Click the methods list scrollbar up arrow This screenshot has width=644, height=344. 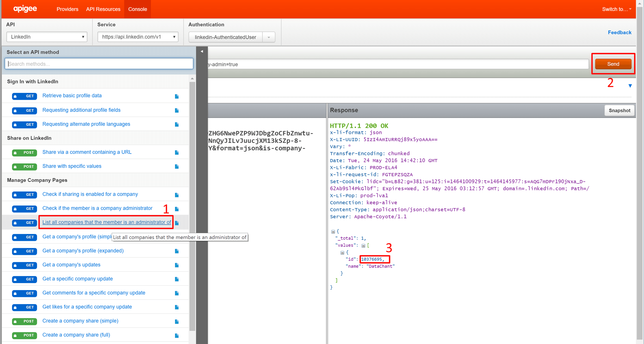pyautogui.click(x=192, y=78)
